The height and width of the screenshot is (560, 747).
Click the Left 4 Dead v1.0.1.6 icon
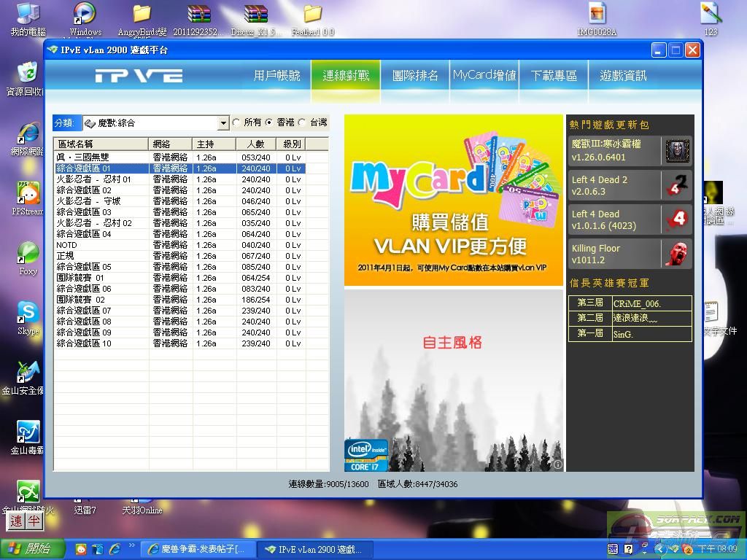click(x=676, y=219)
